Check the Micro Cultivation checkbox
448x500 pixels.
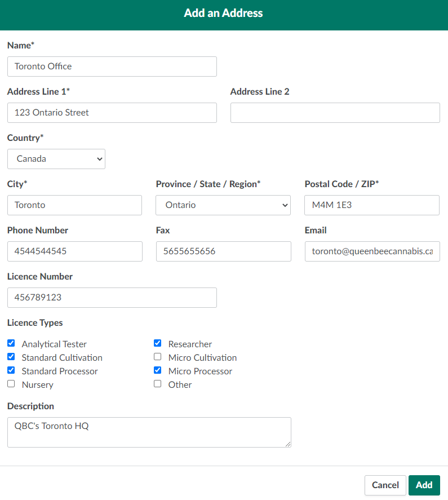coord(157,357)
